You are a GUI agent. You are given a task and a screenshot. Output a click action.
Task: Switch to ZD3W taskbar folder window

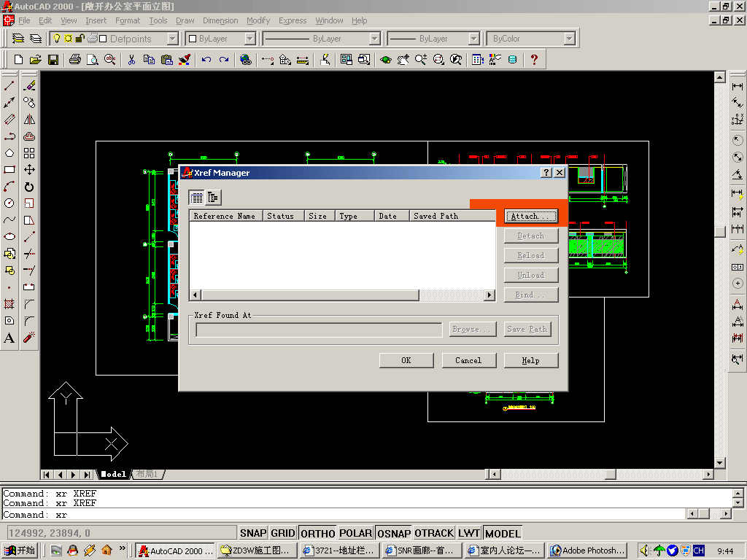point(258,551)
